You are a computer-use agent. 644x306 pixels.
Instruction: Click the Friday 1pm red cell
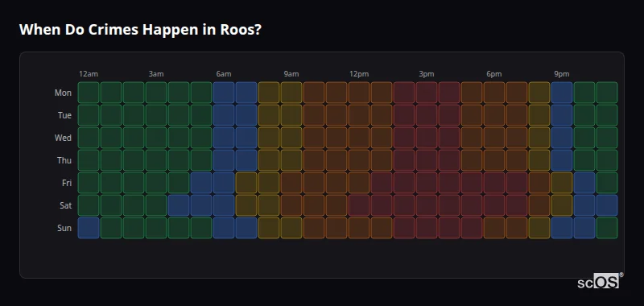click(382, 183)
